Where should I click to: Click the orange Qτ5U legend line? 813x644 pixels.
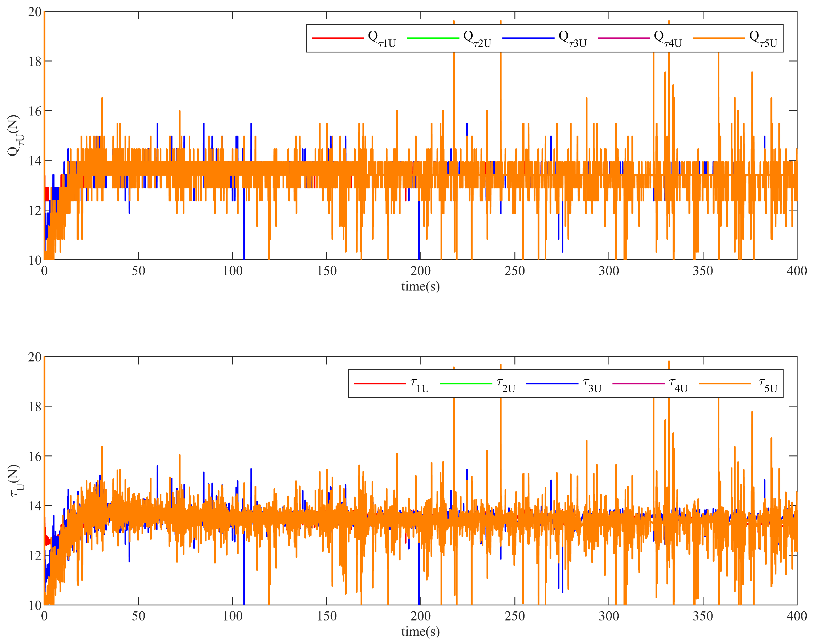pos(719,39)
